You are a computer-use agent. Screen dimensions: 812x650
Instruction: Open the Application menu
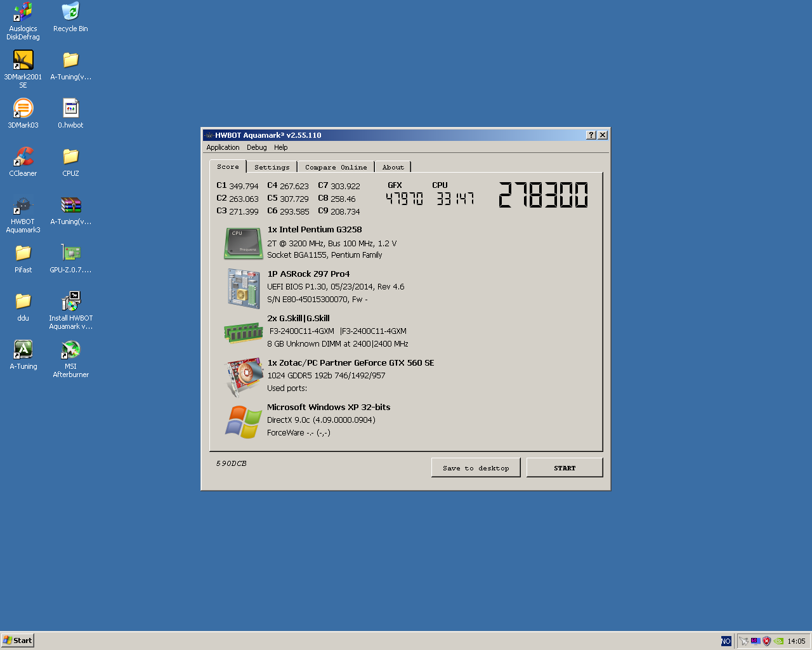coord(223,147)
